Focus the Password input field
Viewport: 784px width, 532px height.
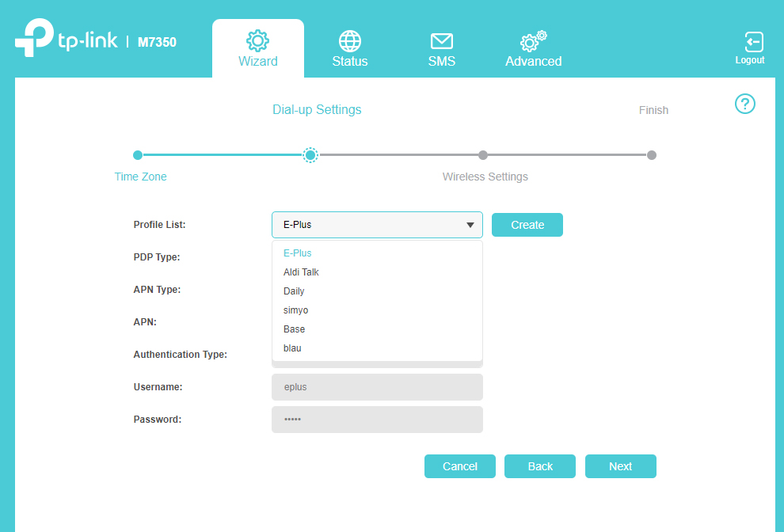pyautogui.click(x=377, y=420)
